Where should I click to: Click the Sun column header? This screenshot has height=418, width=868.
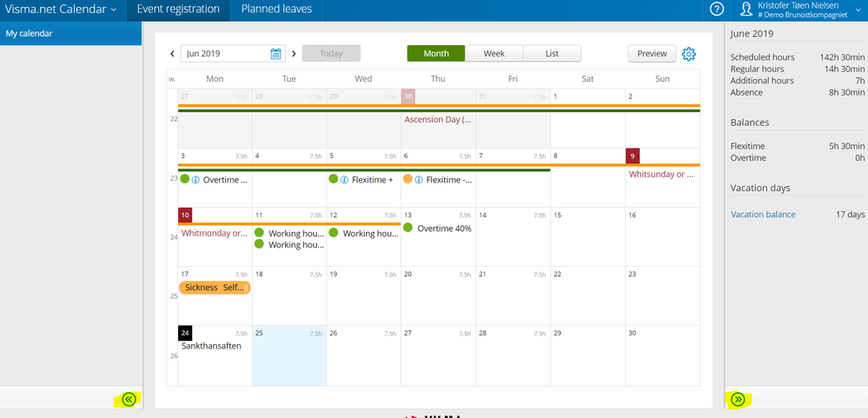click(x=663, y=78)
